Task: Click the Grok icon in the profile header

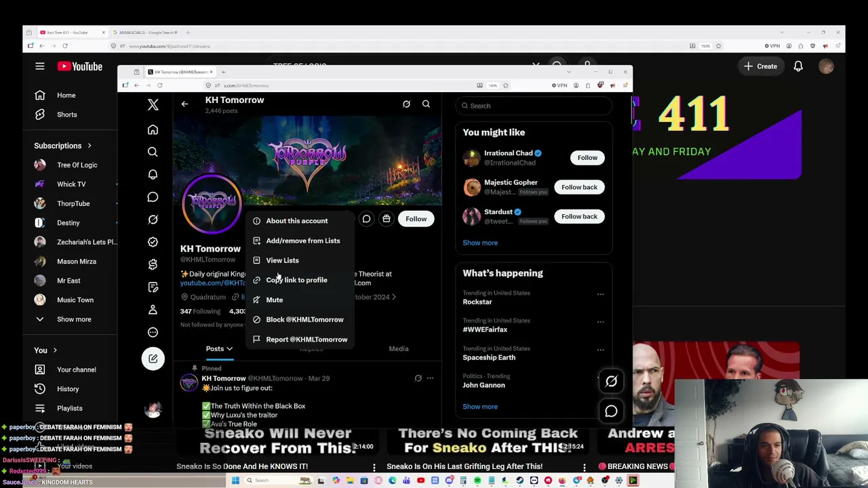Action: [406, 104]
